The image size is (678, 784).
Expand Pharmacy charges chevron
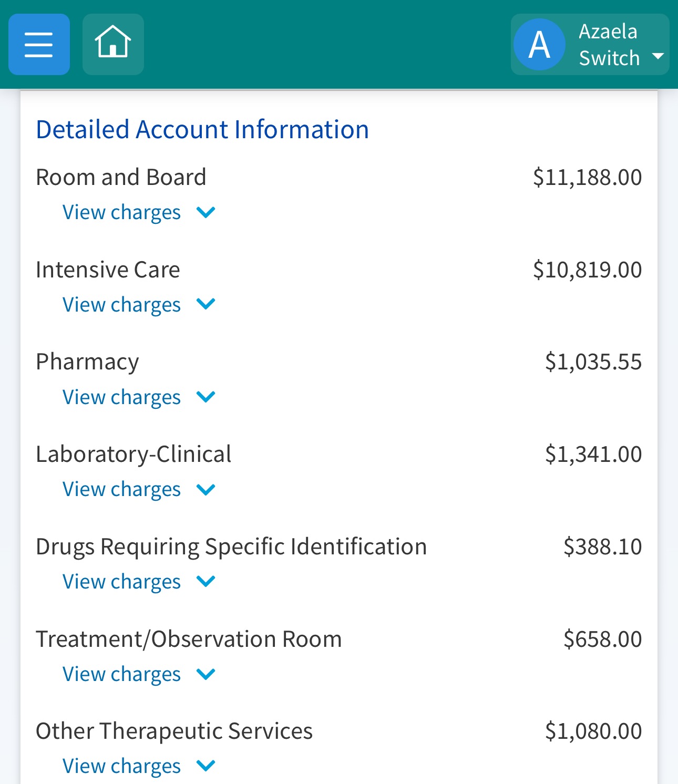(206, 397)
